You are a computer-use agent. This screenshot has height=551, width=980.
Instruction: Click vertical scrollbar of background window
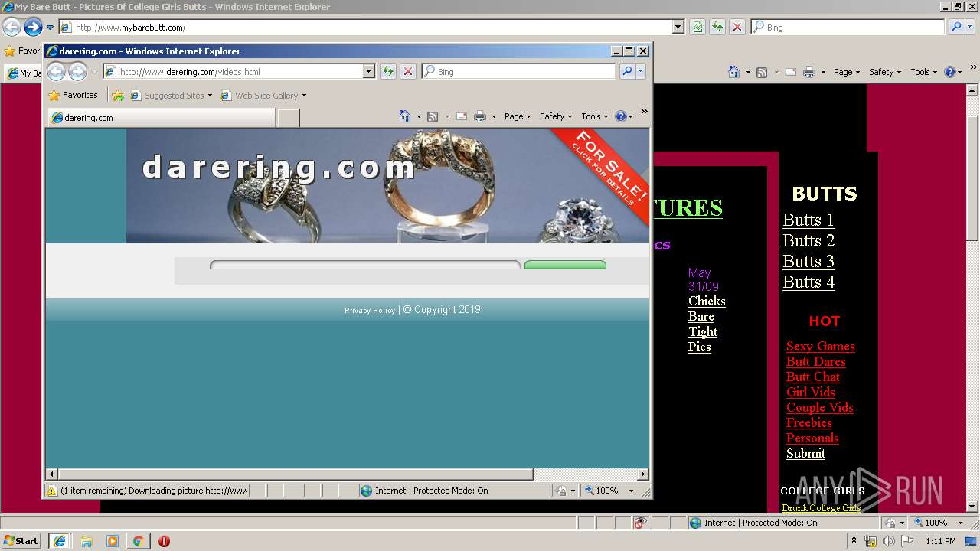click(972, 178)
